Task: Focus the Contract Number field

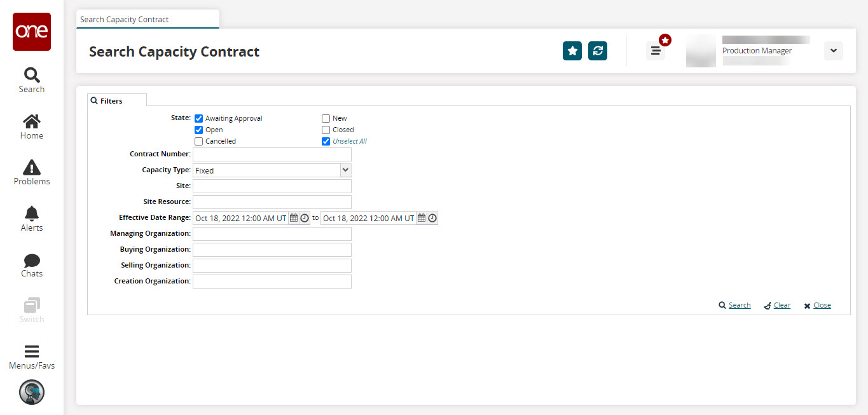Action: point(272,154)
